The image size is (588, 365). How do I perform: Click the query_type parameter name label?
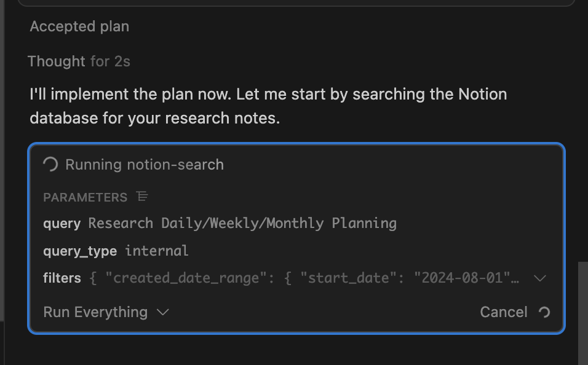click(80, 251)
